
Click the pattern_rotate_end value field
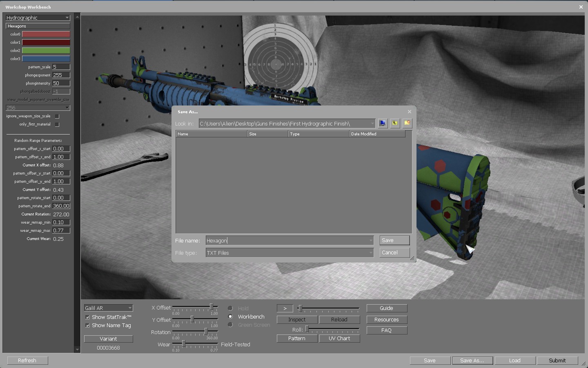61,206
